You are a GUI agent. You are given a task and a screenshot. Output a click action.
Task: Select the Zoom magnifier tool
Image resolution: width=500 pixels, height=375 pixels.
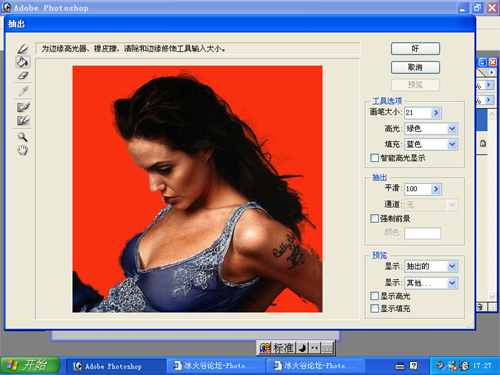point(23,137)
